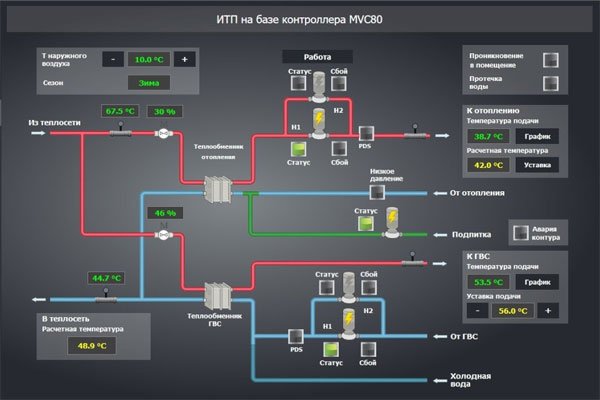Click the От ГВС label
The image size is (600, 400).
[464, 336]
